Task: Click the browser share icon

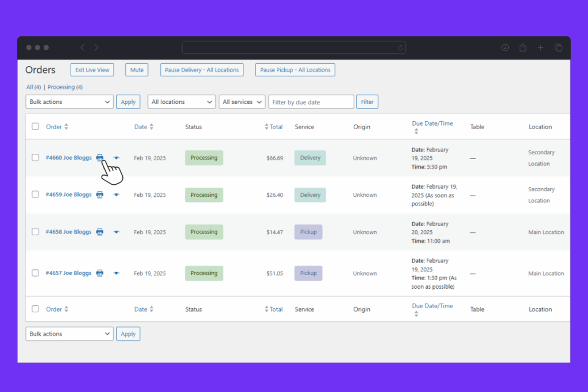Action: click(x=523, y=48)
